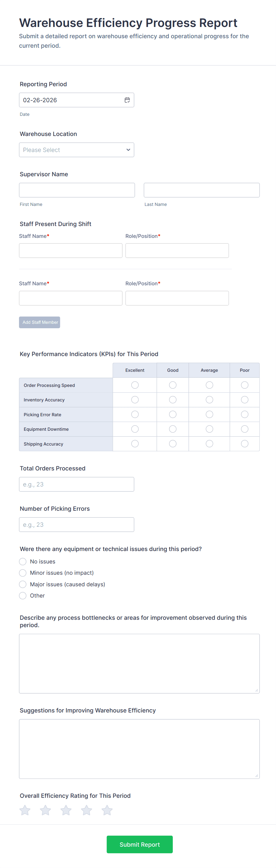Mark Order Processing Speed as Excellent

(x=135, y=385)
